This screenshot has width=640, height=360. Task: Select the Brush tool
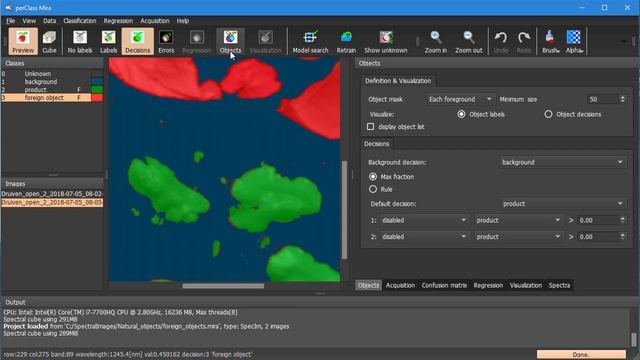click(x=550, y=41)
